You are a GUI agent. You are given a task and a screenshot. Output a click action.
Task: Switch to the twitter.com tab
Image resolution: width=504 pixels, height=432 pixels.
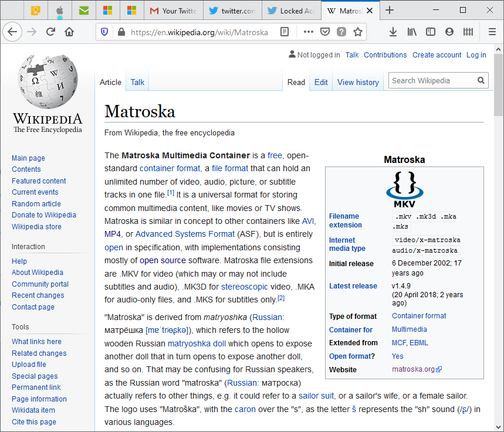232,11
